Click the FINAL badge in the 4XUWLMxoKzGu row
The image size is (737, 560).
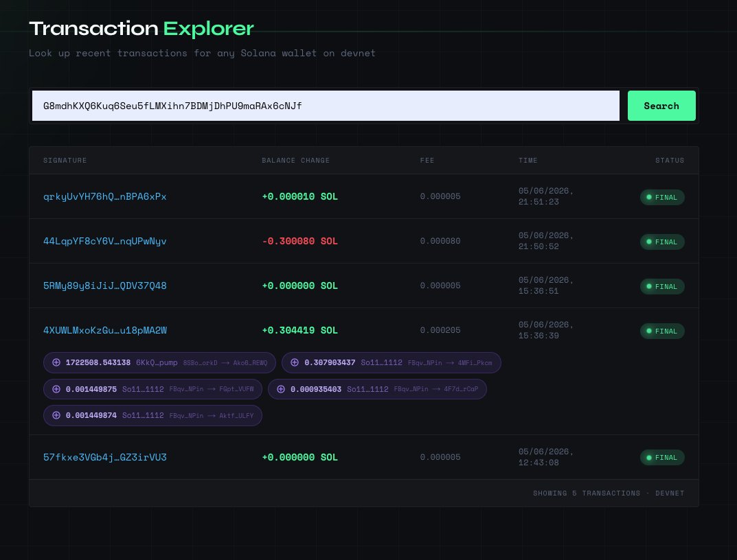662,331
